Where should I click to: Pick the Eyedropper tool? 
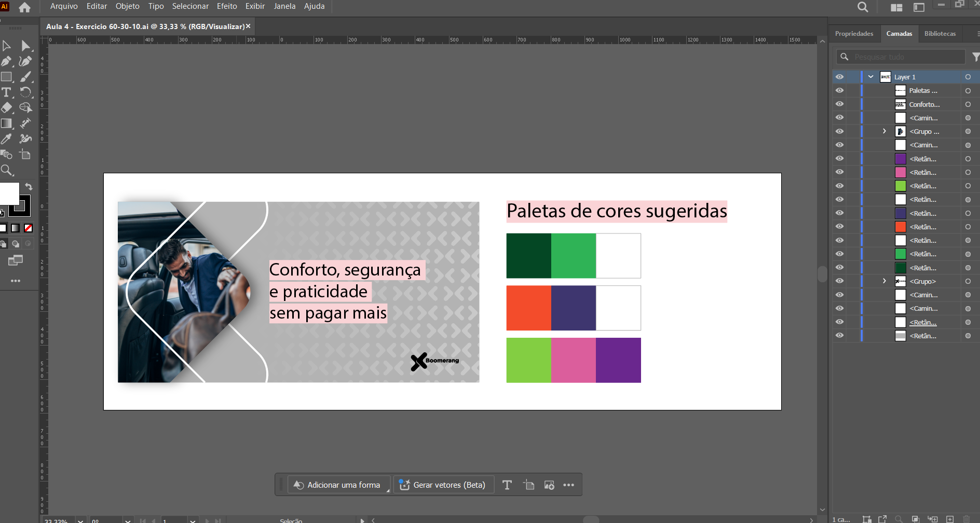pyautogui.click(x=7, y=139)
